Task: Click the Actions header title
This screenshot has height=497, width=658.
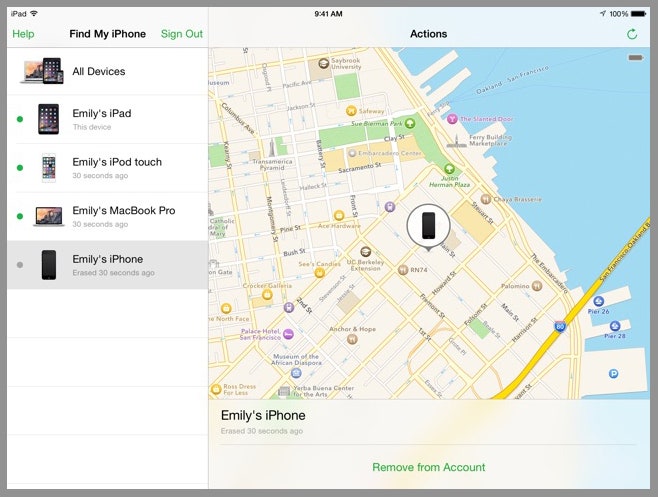Action: (428, 34)
